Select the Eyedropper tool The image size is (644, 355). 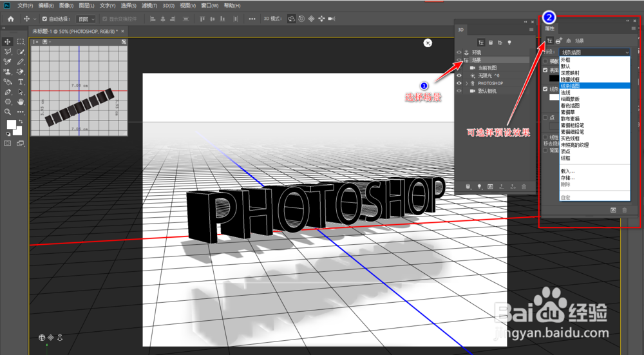7,62
